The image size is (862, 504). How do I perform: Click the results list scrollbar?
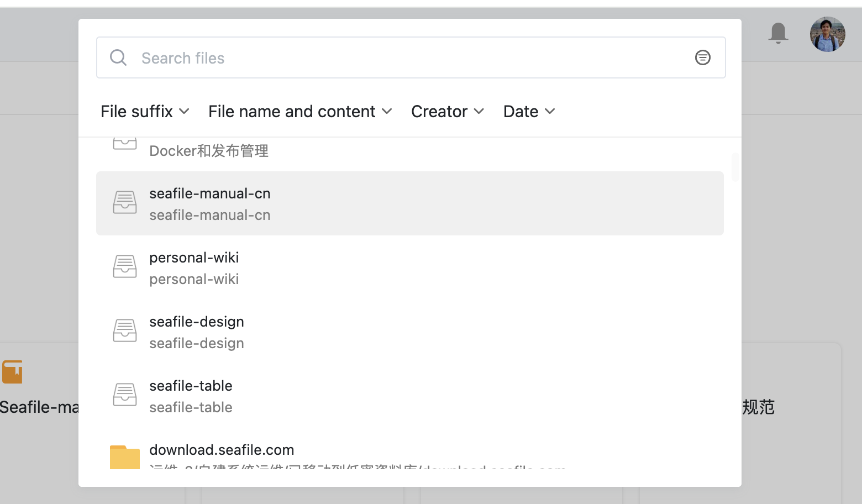735,167
